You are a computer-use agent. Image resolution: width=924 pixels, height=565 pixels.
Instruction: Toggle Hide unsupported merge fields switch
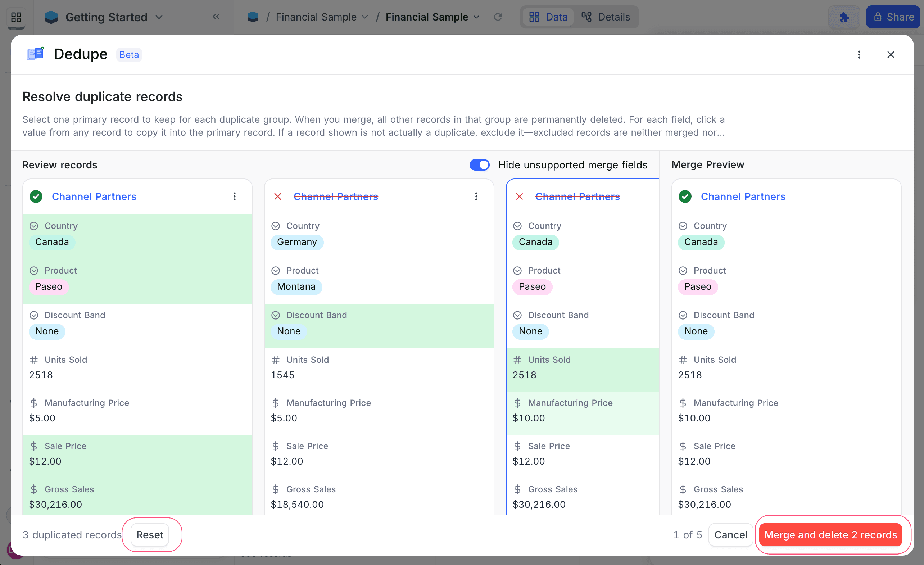point(479,165)
